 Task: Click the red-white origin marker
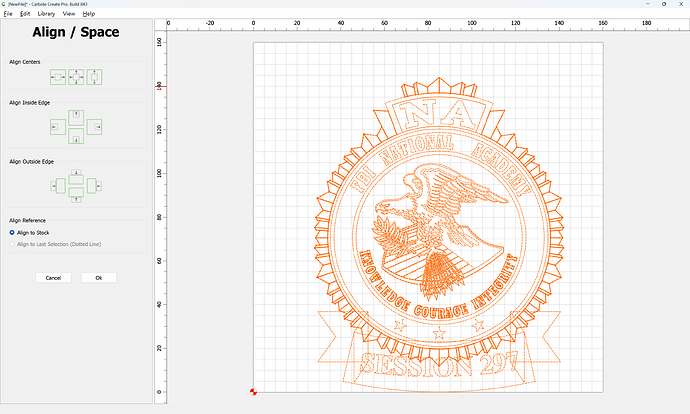(x=253, y=392)
